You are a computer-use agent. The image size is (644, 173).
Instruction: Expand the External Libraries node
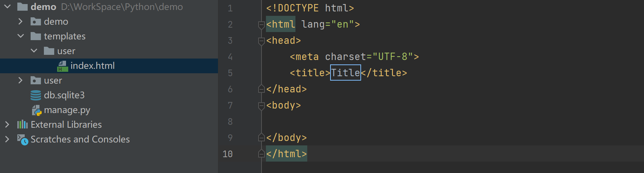pyautogui.click(x=7, y=124)
